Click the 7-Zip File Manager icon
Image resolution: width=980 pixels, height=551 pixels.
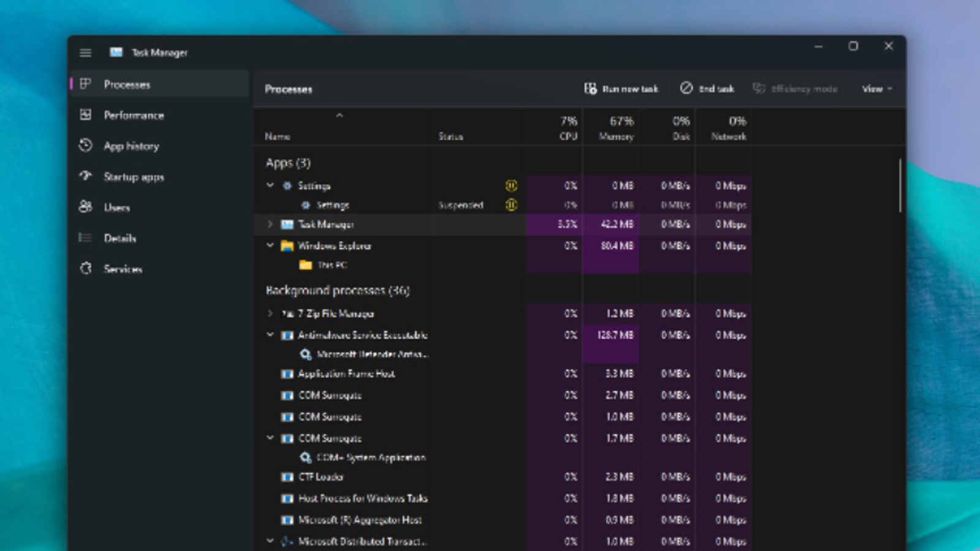point(287,313)
